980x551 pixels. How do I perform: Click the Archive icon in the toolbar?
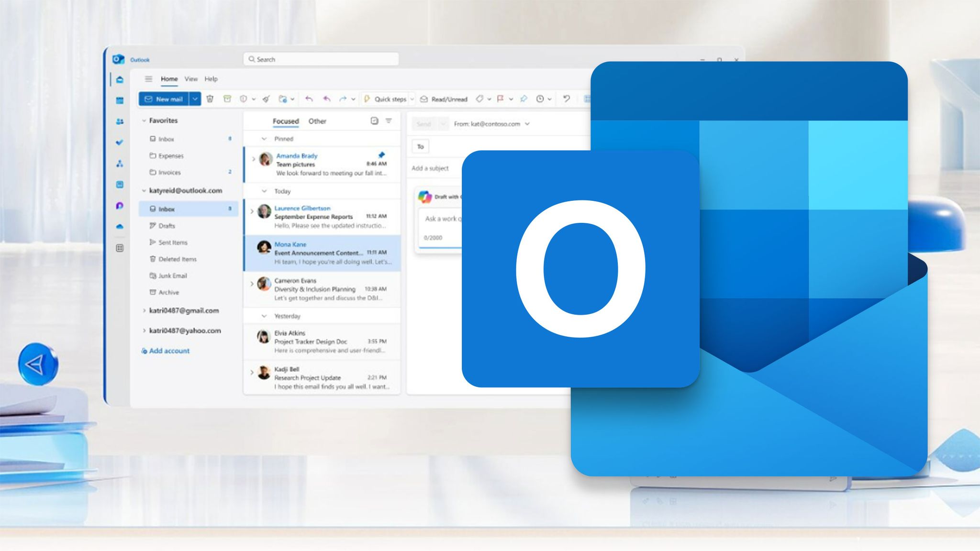point(227,99)
